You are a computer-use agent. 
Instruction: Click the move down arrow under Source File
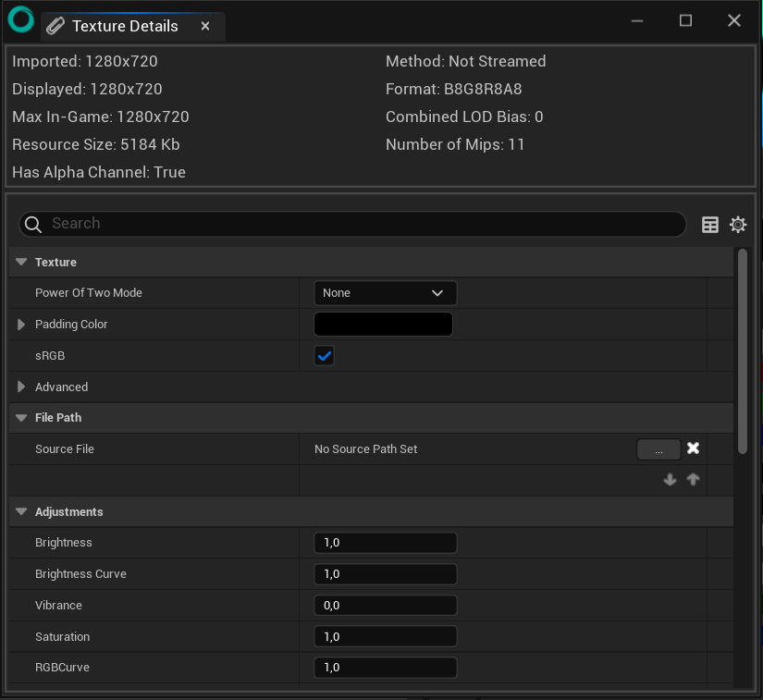[x=671, y=480]
